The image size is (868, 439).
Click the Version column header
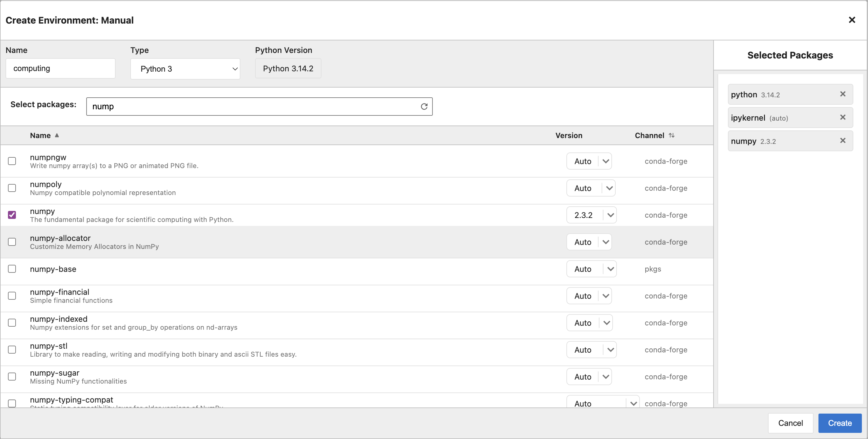click(569, 135)
